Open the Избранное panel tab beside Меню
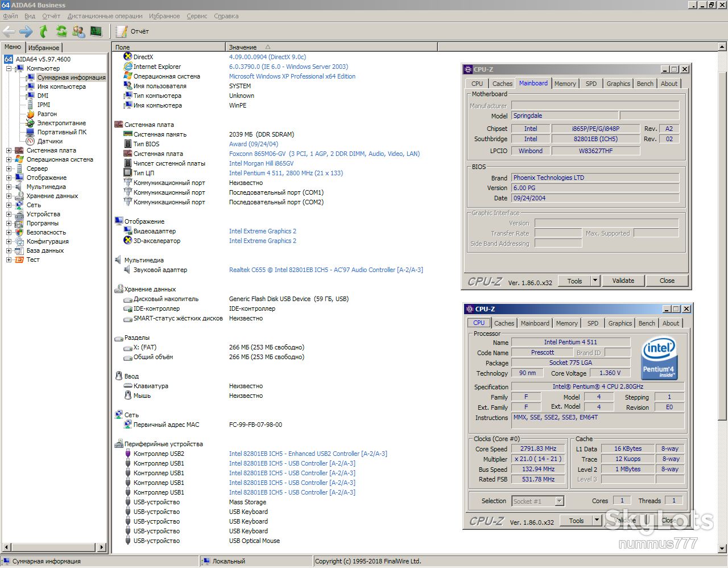 (44, 48)
